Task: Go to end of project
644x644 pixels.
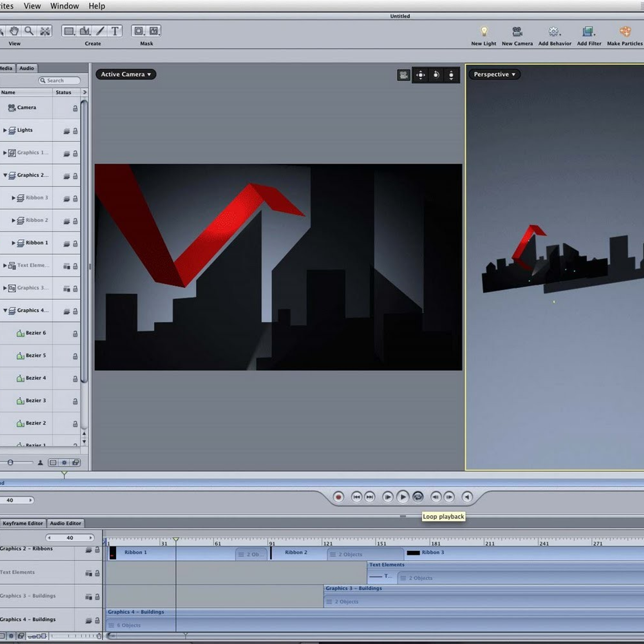Action: (369, 497)
